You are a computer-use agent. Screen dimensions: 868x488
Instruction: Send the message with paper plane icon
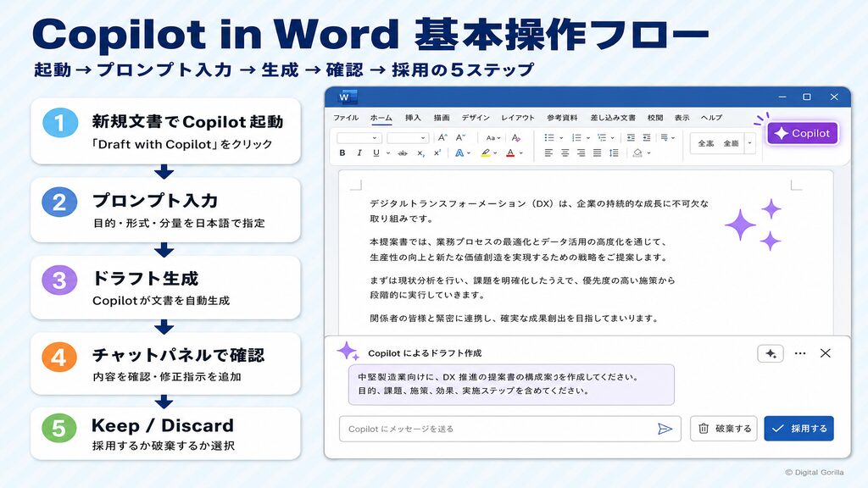(665, 429)
